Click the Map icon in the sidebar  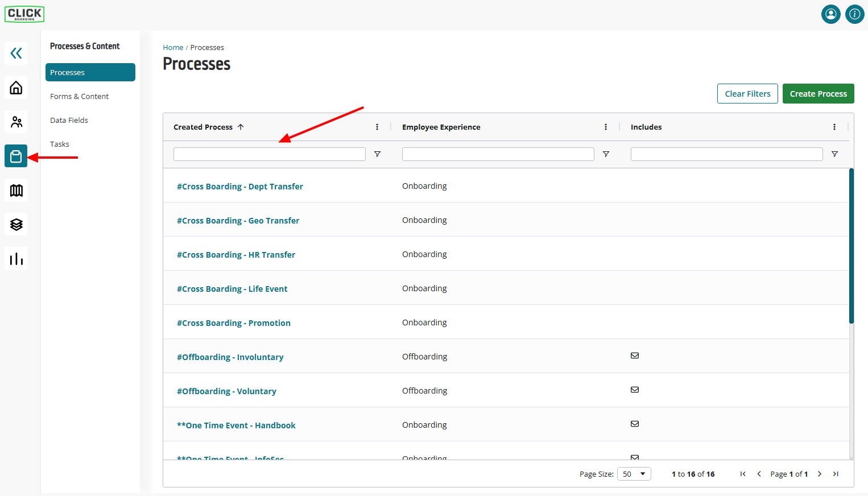(15, 190)
